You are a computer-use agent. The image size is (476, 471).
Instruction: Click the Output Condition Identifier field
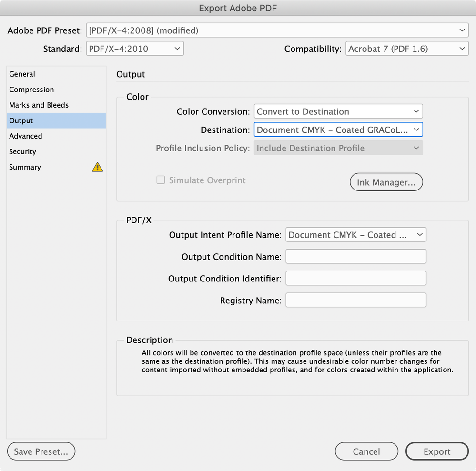356,278
